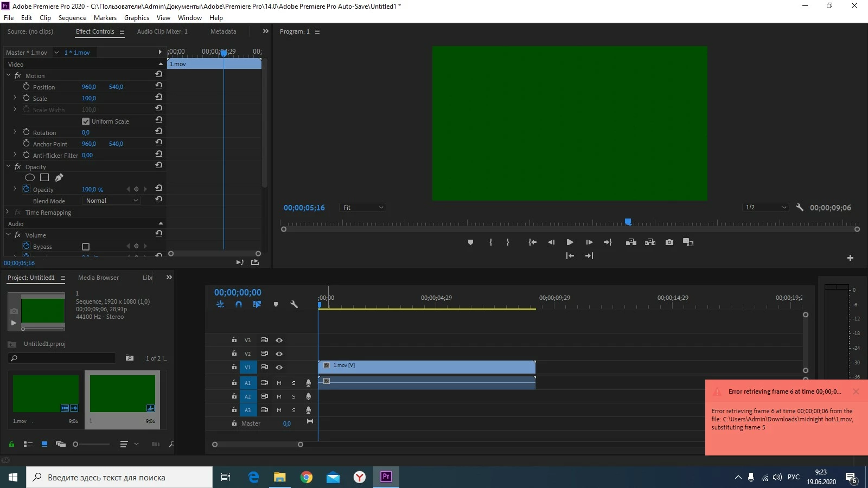The height and width of the screenshot is (488, 868).
Task: Go to Out point in Program monitor
Action: tap(608, 242)
